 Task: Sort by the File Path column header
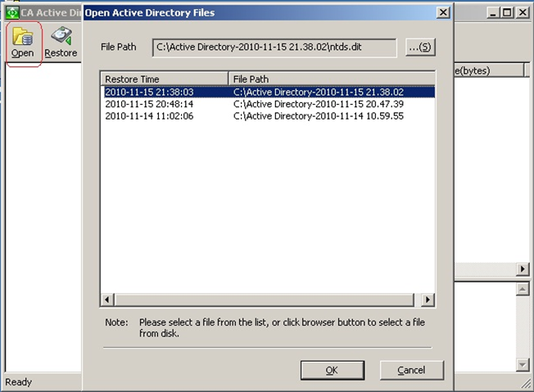pos(332,79)
